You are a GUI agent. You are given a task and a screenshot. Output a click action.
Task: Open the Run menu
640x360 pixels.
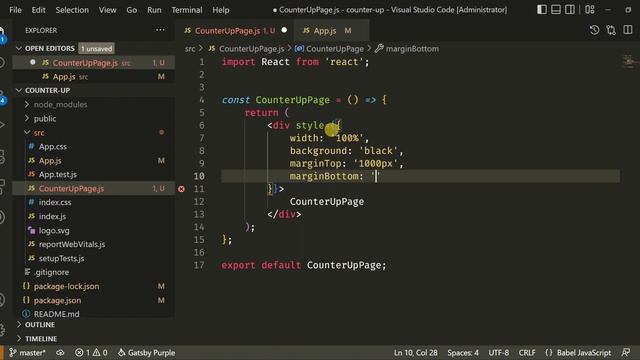tap(154, 10)
